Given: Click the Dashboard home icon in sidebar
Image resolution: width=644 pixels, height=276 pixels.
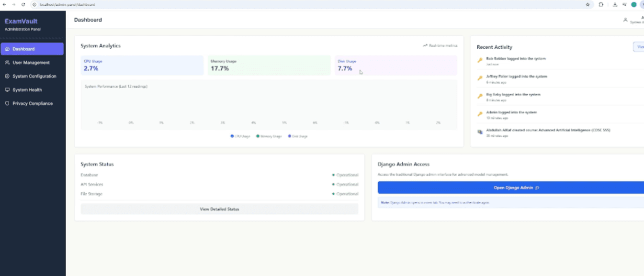Looking at the screenshot, I should click(7, 49).
